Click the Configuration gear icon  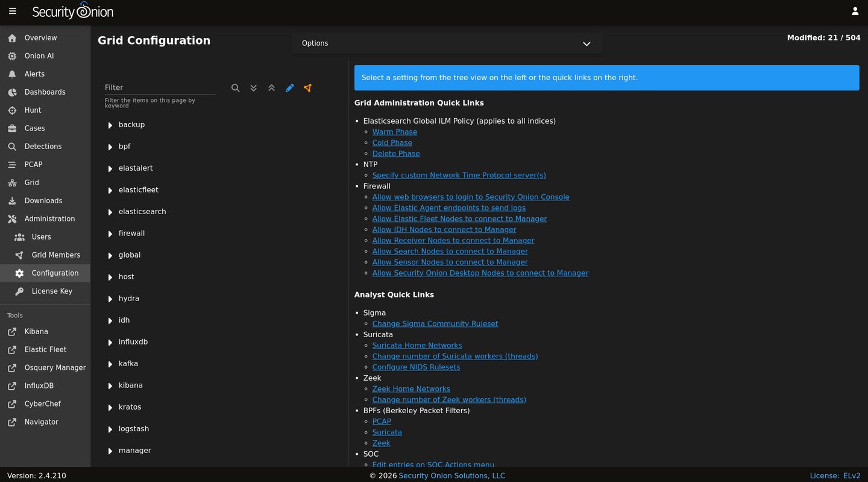tap(19, 273)
